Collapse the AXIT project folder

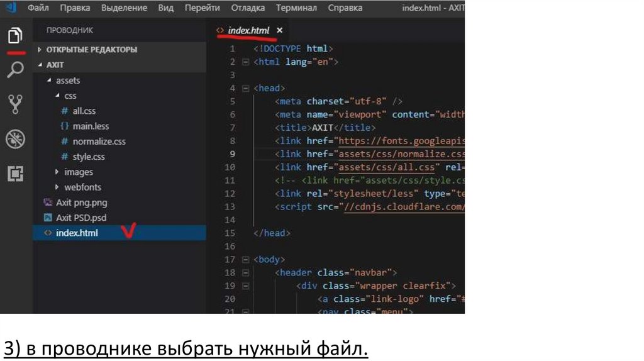(x=55, y=65)
